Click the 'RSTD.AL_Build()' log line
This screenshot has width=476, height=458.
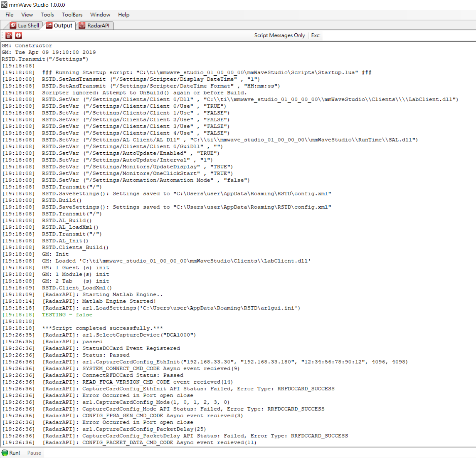(47, 220)
